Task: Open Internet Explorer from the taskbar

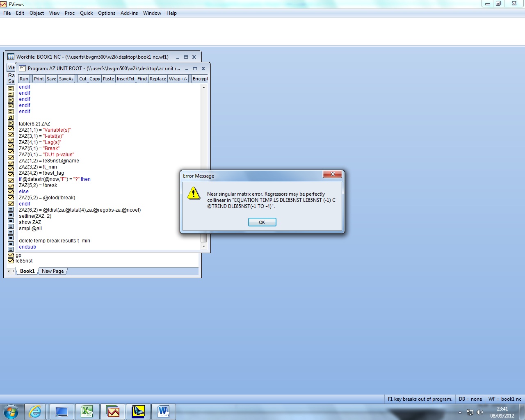Action: [35, 411]
